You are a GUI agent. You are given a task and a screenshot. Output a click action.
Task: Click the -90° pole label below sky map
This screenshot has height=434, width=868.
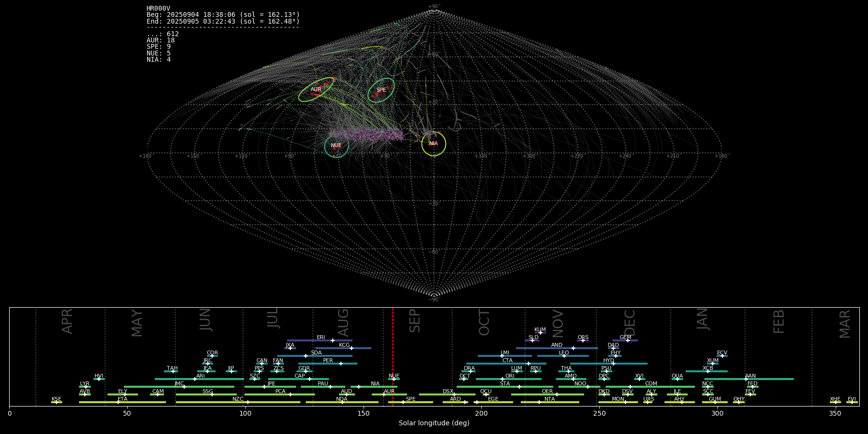[x=434, y=300]
